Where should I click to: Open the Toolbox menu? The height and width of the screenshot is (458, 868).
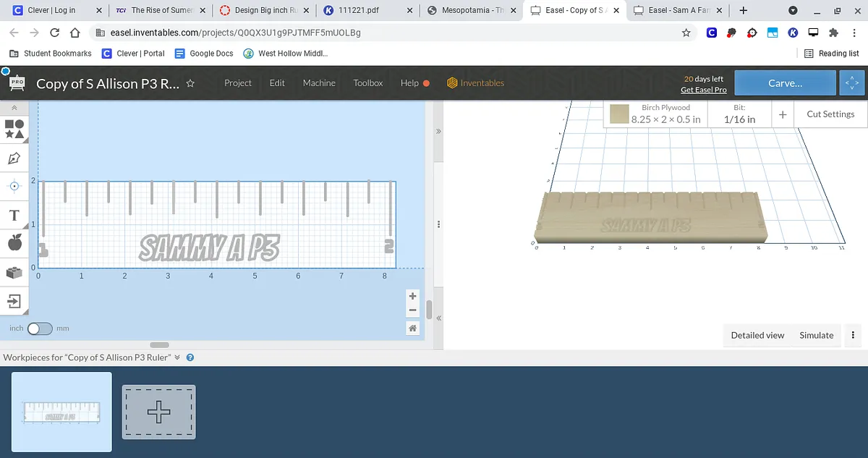pyautogui.click(x=367, y=83)
